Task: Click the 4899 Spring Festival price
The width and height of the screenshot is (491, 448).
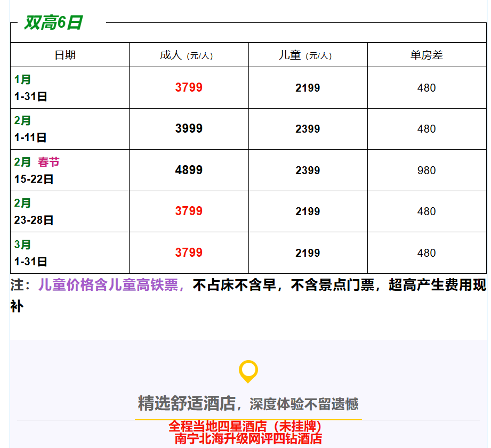Action: [188, 170]
